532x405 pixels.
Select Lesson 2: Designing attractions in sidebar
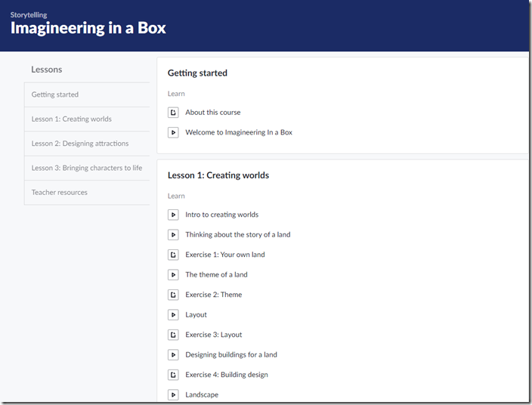pyautogui.click(x=87, y=144)
